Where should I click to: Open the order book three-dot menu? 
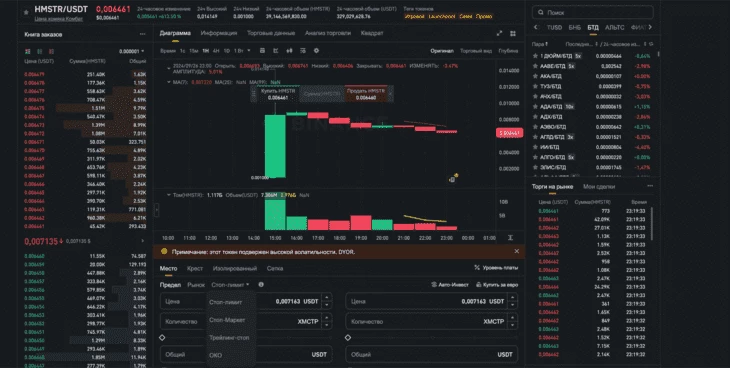click(x=142, y=34)
